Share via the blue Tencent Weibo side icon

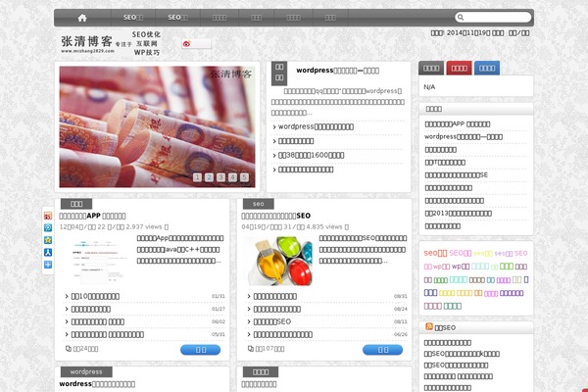pos(48,227)
